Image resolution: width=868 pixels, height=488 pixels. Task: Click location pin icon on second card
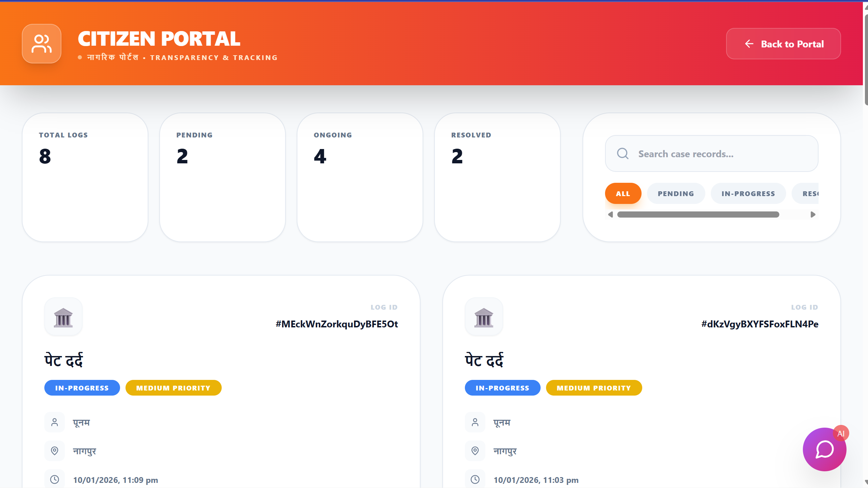(475, 451)
